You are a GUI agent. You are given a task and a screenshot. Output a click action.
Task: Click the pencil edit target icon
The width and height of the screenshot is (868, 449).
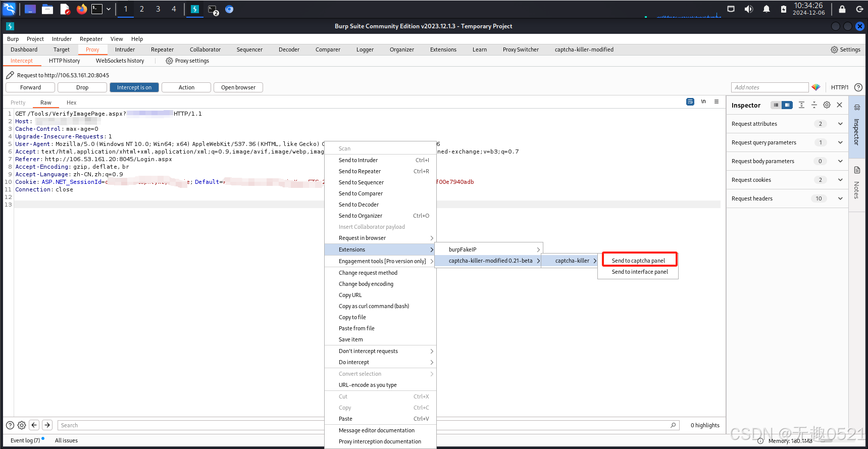coord(10,75)
